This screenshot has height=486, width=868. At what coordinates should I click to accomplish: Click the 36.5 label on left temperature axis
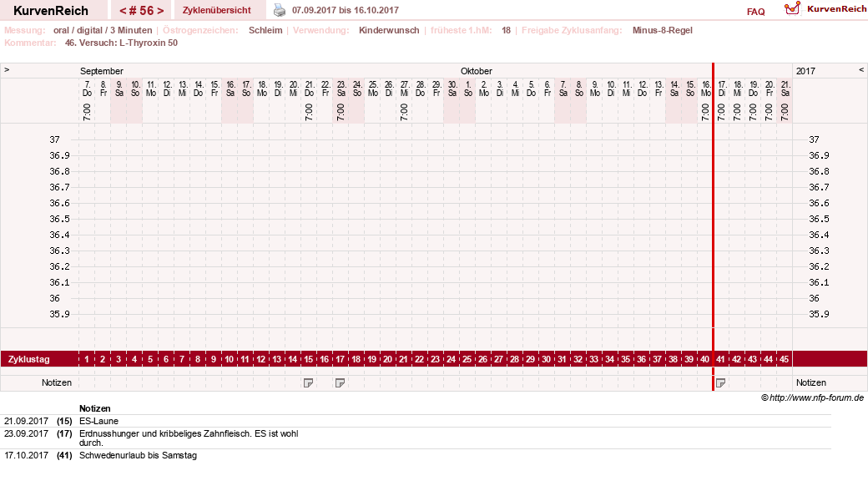(x=59, y=219)
